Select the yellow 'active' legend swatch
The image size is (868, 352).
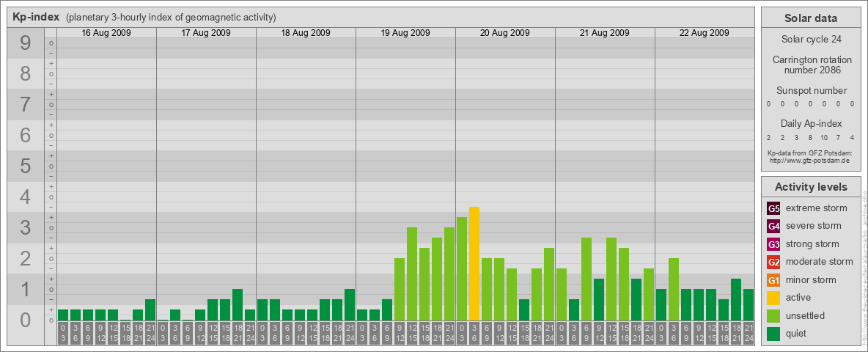tap(773, 298)
